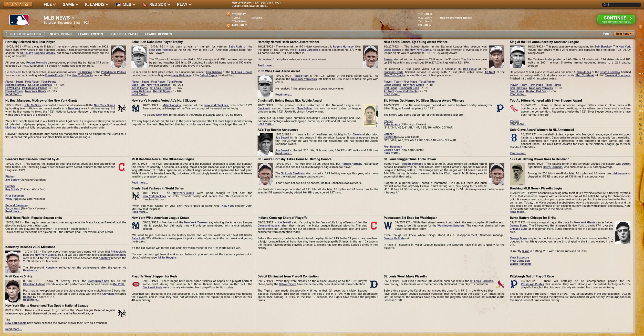Click Read more under Offseason Begins article
Screen dimensions: 644x336
(139, 183)
